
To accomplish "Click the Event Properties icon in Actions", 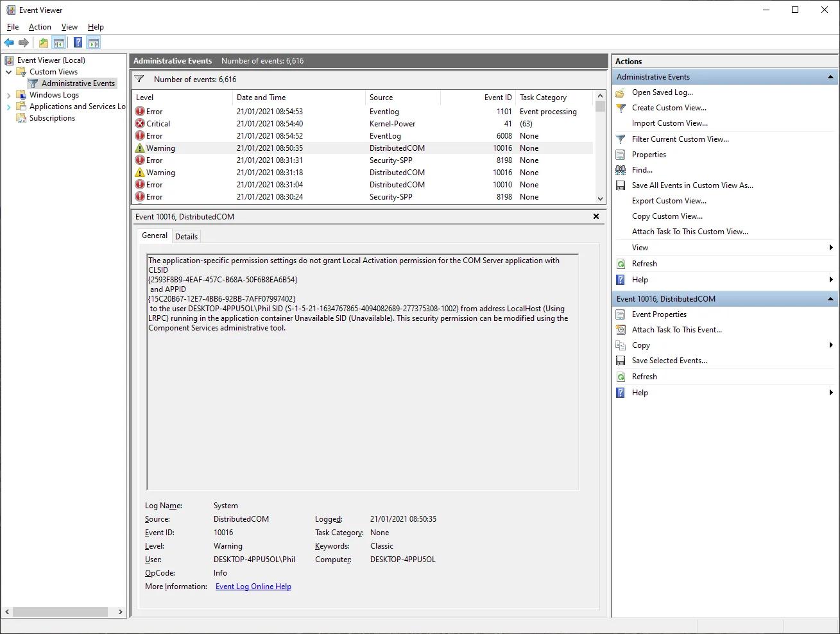I will pos(621,314).
